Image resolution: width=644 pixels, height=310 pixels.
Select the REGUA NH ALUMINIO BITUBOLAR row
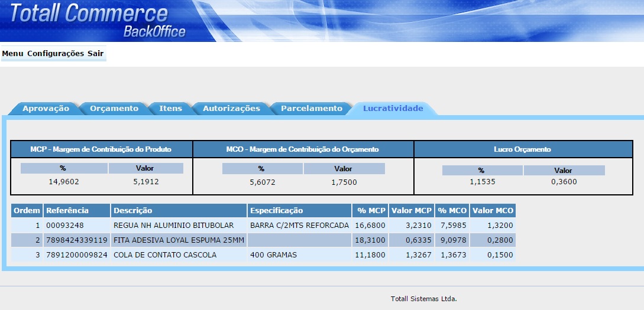coord(173,226)
